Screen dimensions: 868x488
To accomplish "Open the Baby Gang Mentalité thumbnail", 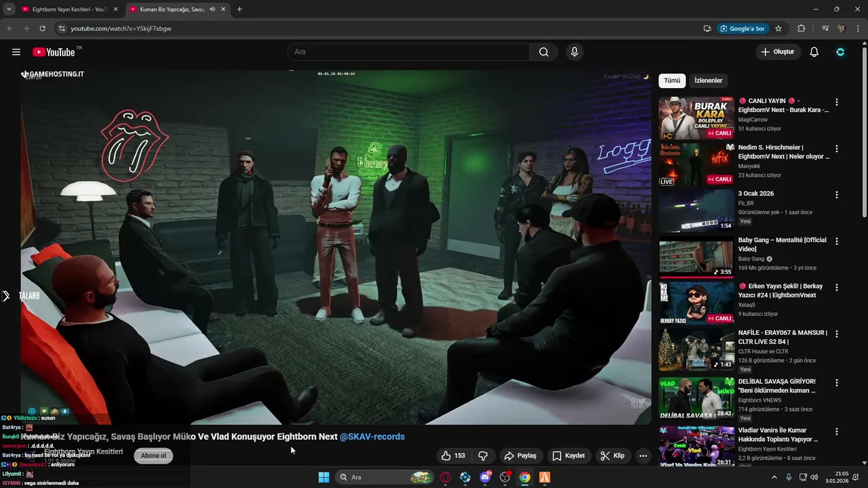I will [696, 257].
